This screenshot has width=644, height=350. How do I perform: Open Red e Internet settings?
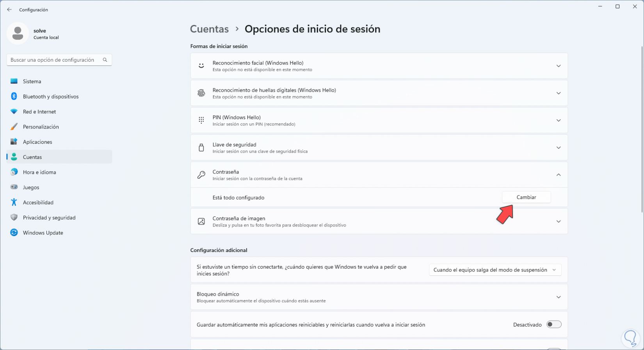(59, 112)
